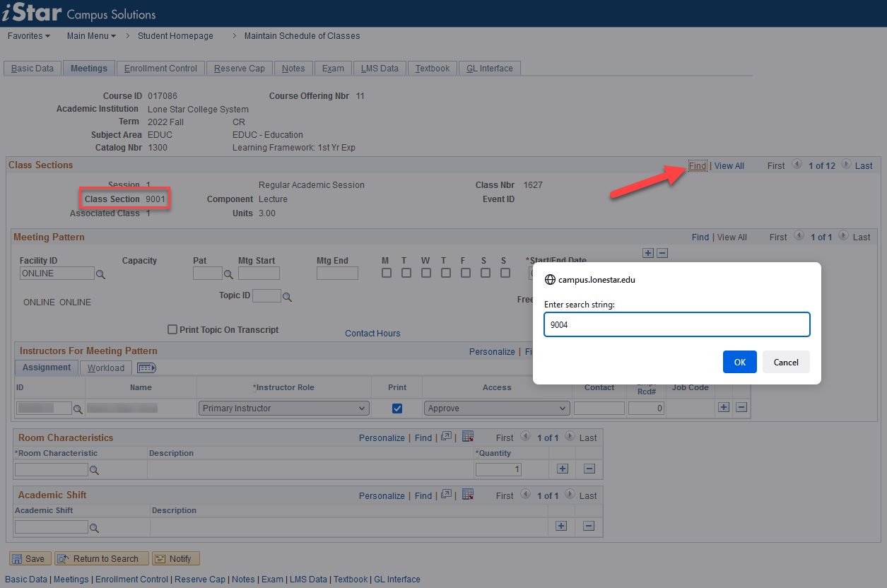Open the Notes tab

[x=293, y=69]
